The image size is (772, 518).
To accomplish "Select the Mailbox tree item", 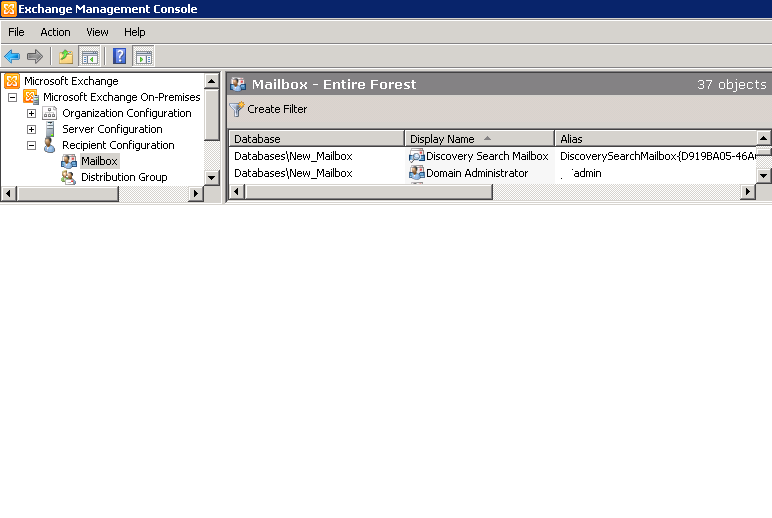I will [x=99, y=161].
